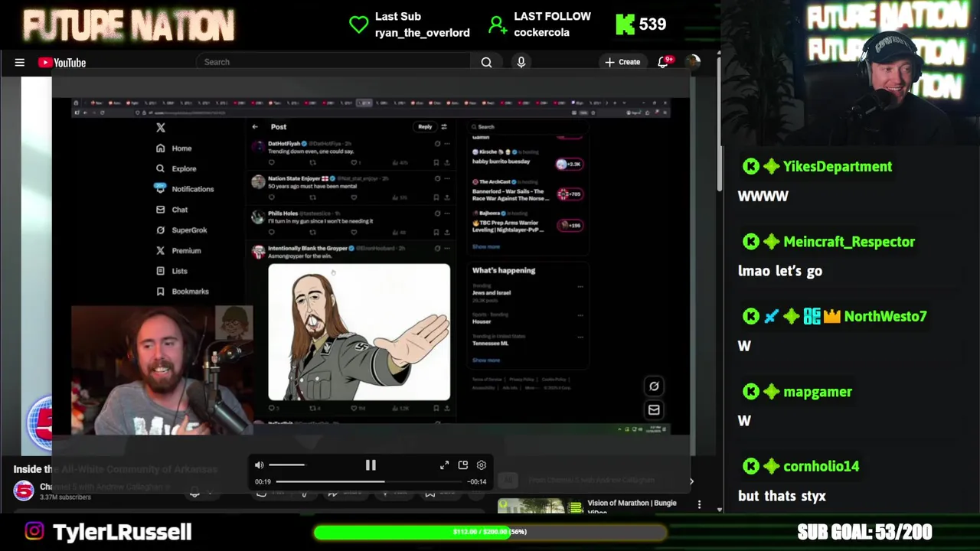Go back with the Post arrow
The height and width of the screenshot is (551, 980).
[x=255, y=127]
